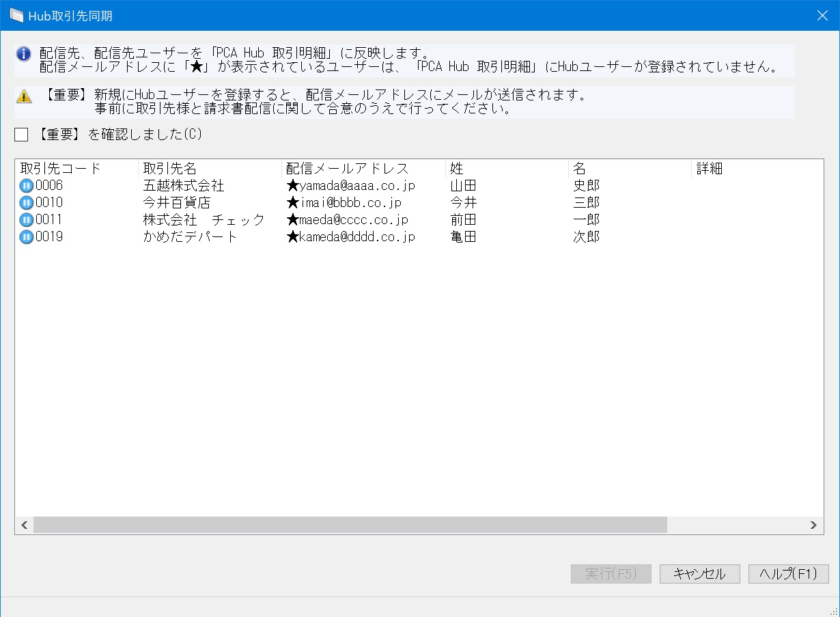Click email ★imai@bbbb.co.jp
Image resolution: width=840 pixels, height=617 pixels.
tap(344, 203)
